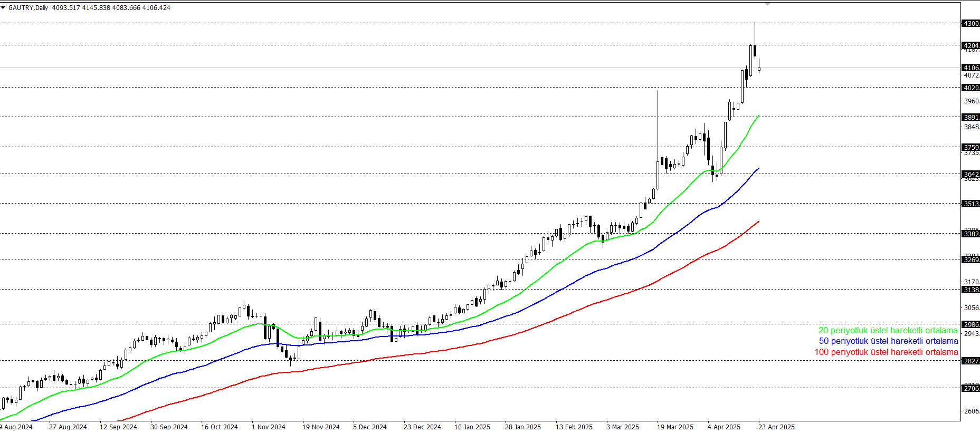
Task: Click the 3 Mar 2025 date label
Action: (x=623, y=427)
